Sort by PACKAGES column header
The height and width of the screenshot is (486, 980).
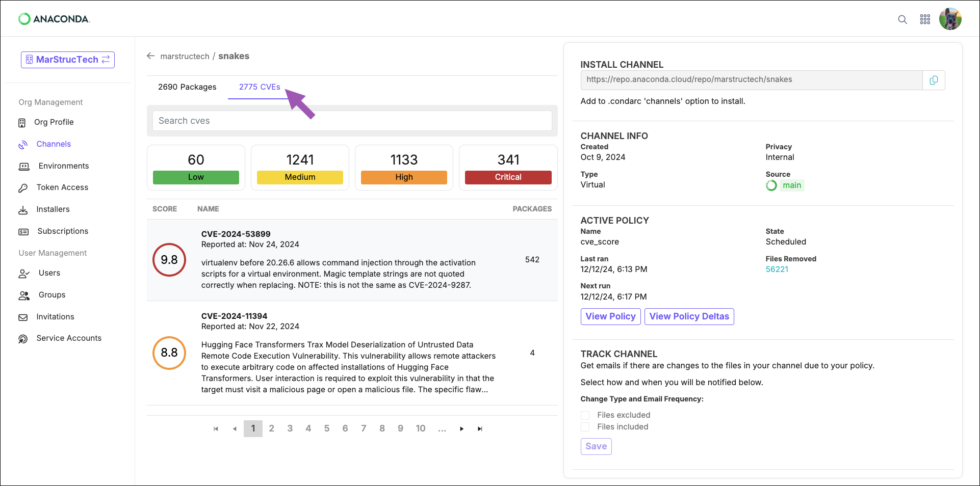532,209
